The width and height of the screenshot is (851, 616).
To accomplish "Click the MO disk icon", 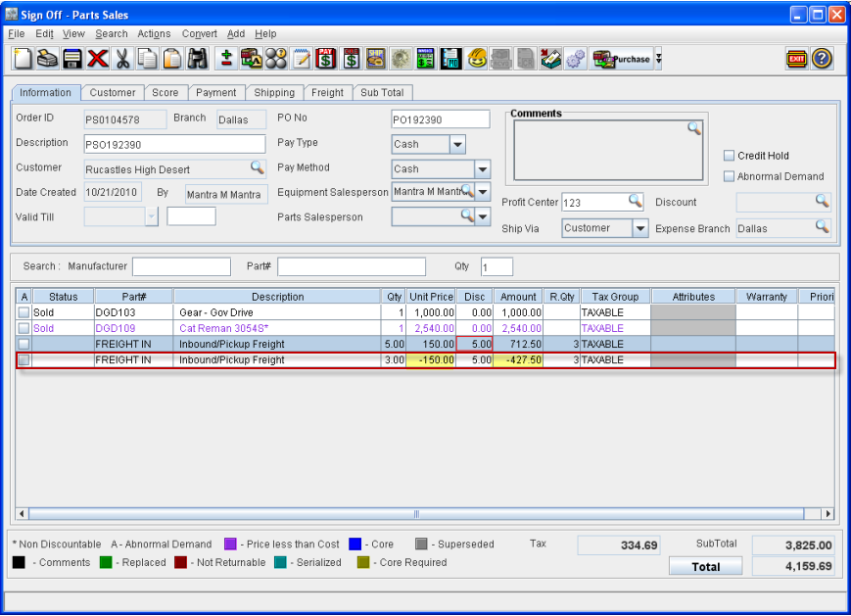I will click(x=450, y=59).
